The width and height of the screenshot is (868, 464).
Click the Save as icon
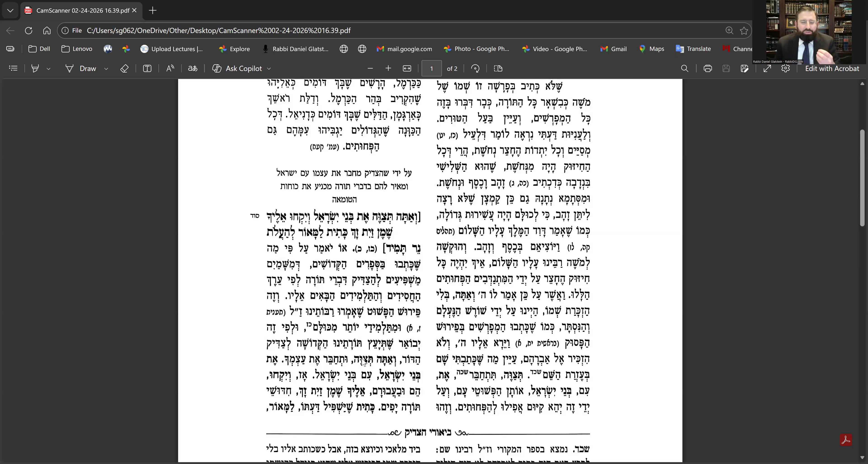pyautogui.click(x=745, y=69)
